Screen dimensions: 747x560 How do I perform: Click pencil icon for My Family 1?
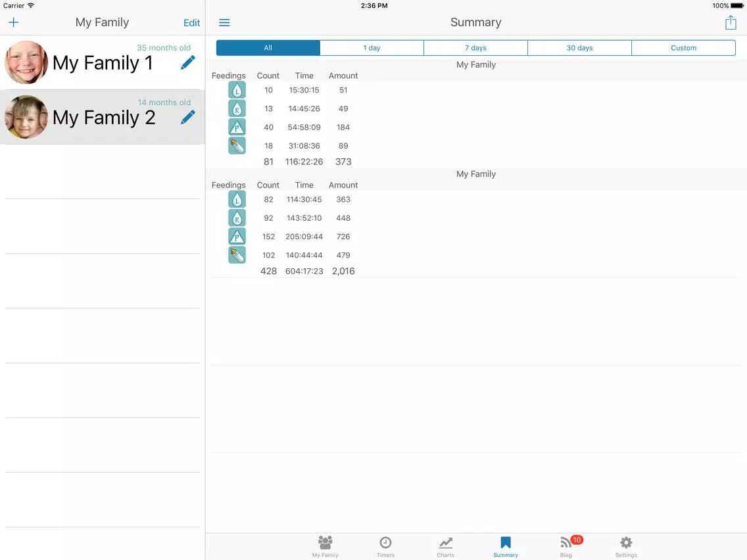pos(188,62)
